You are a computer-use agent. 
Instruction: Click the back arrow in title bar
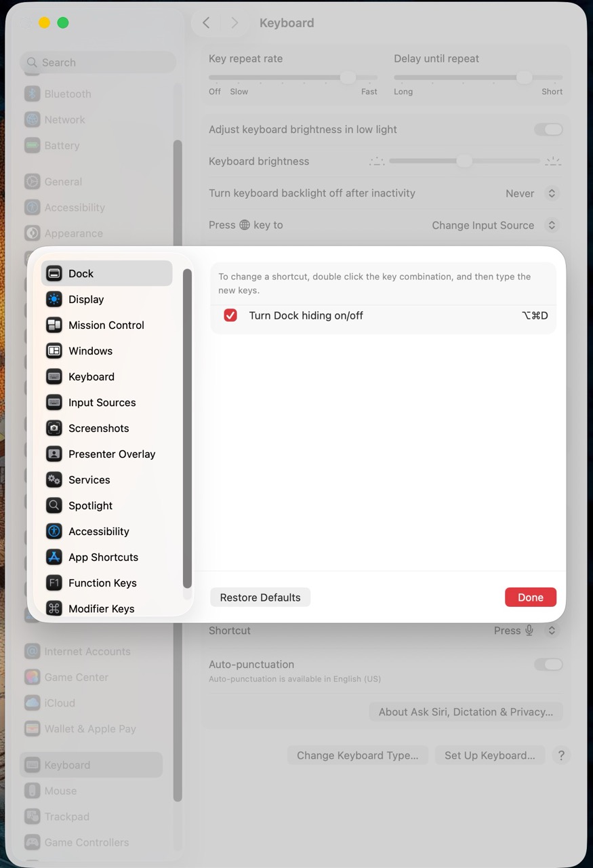pos(206,23)
